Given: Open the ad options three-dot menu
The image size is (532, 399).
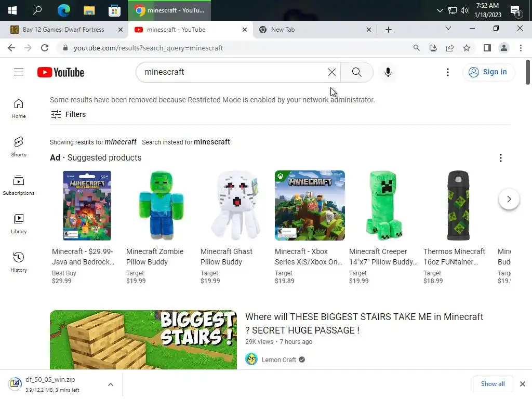Looking at the screenshot, I should [500, 158].
